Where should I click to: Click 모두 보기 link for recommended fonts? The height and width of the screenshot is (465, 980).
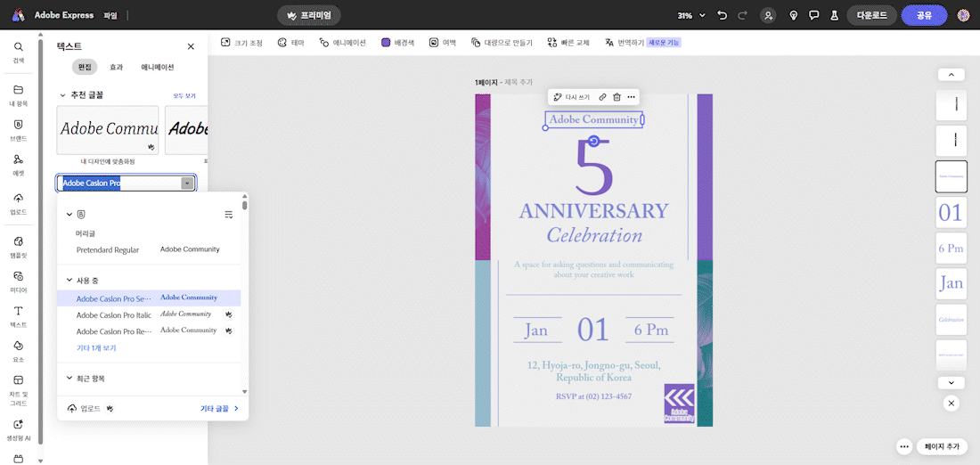[x=184, y=95]
